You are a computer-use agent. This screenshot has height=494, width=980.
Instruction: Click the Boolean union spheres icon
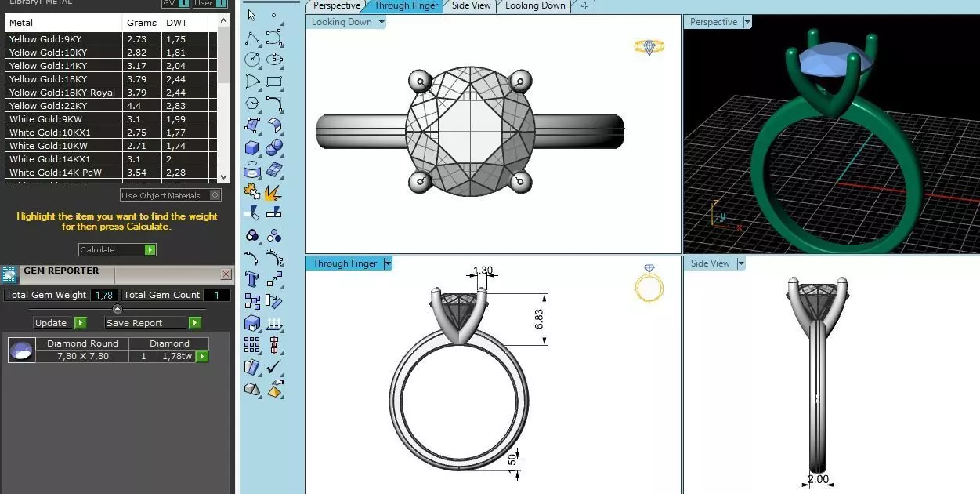click(x=274, y=147)
